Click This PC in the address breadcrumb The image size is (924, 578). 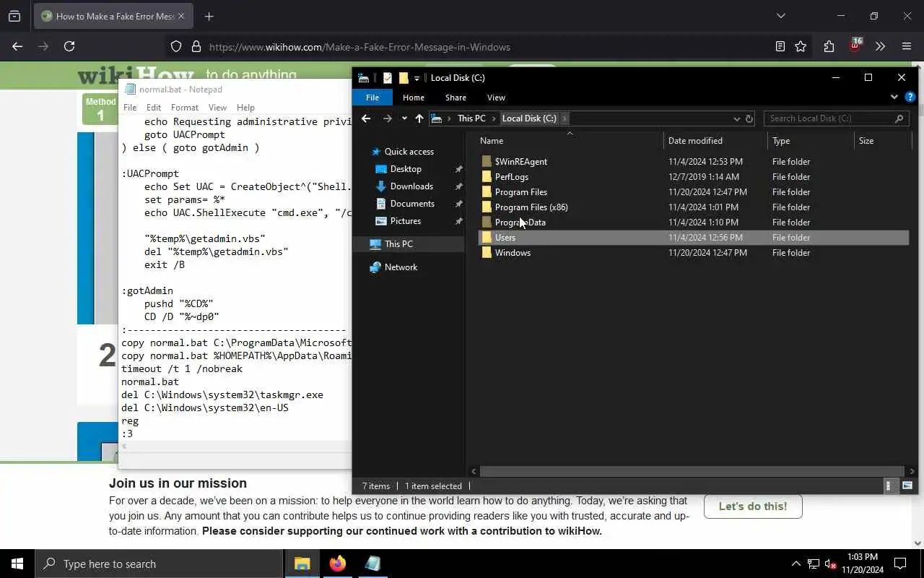[471, 118]
